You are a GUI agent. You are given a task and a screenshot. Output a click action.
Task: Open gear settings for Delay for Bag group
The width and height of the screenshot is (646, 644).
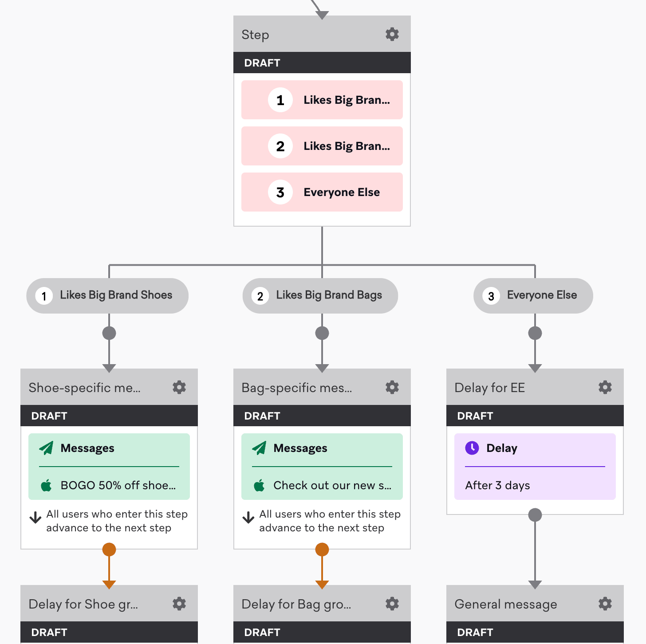click(x=392, y=604)
